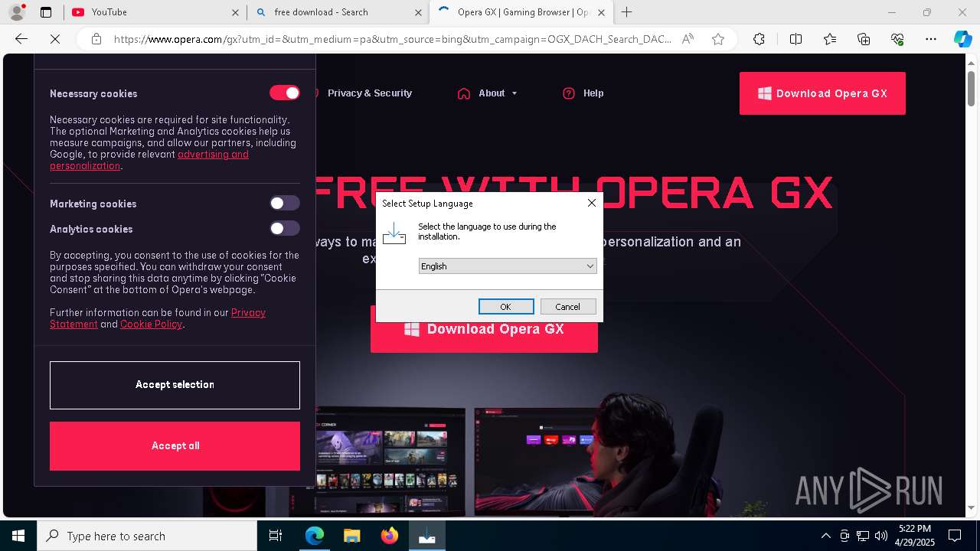Viewport: 980px width, 551px height.
Task: Open Collections icon
Action: tap(864, 39)
